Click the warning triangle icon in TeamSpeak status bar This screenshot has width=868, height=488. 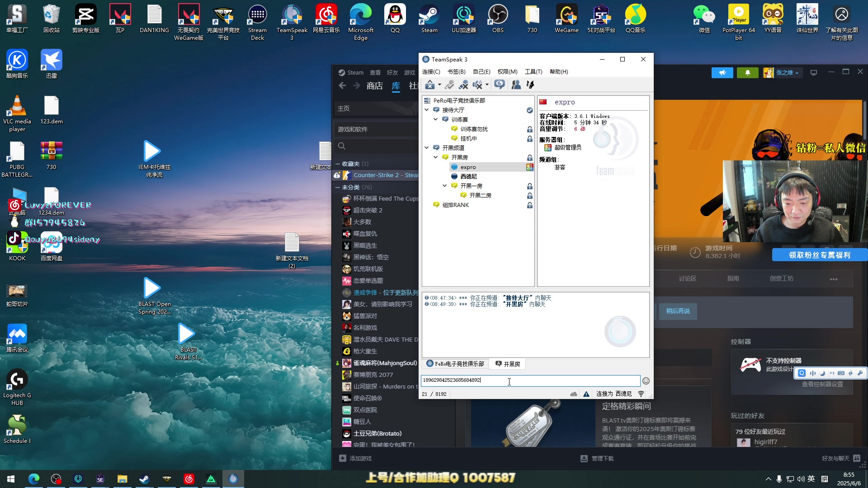click(x=586, y=394)
